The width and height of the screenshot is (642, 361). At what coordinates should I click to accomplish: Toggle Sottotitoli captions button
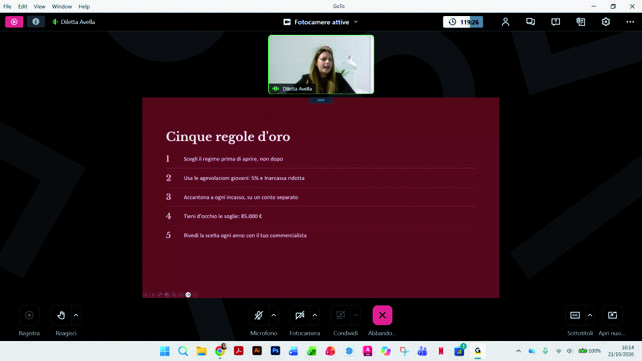(x=575, y=315)
